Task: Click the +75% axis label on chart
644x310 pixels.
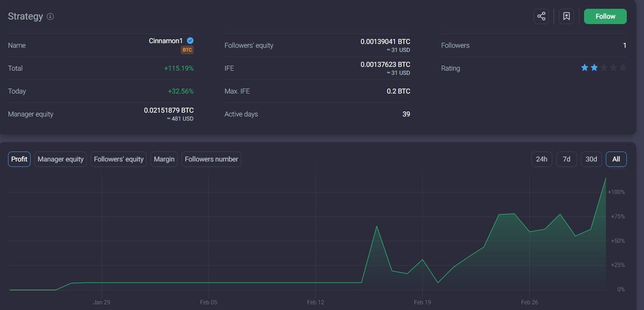Action: pyautogui.click(x=618, y=217)
